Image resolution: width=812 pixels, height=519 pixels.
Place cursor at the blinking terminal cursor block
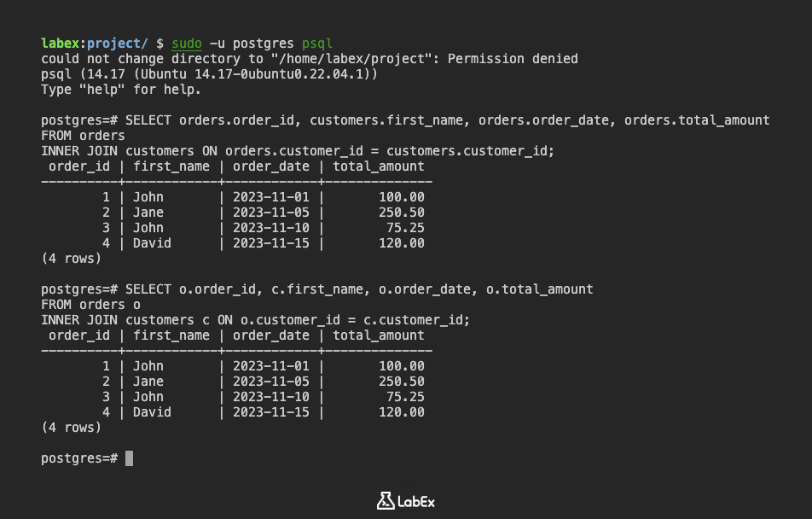point(130,458)
